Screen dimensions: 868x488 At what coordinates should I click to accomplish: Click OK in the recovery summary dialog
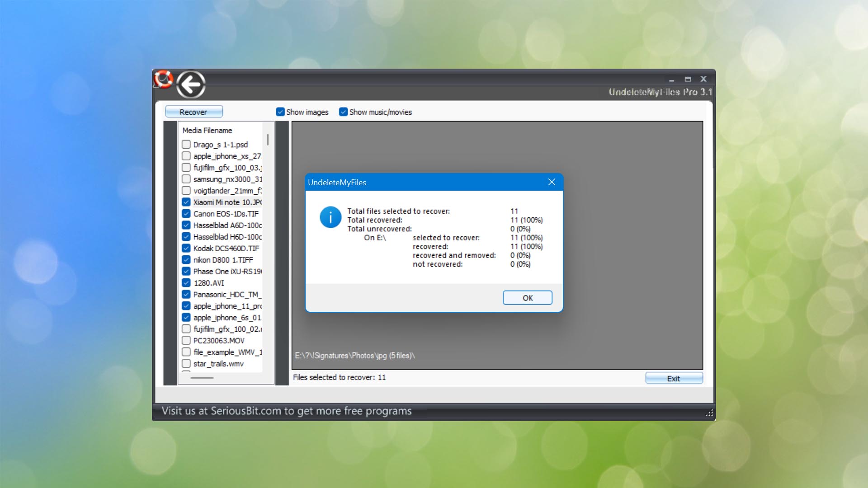527,298
